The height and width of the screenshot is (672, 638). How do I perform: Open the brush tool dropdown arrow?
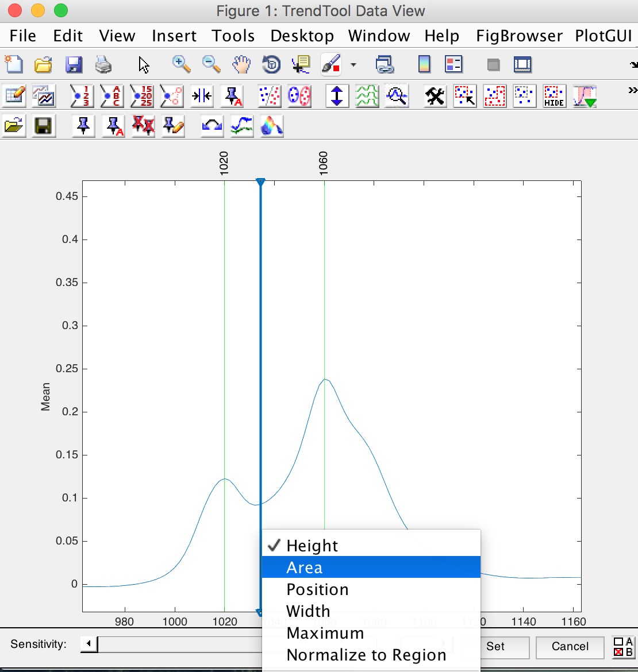(x=353, y=65)
